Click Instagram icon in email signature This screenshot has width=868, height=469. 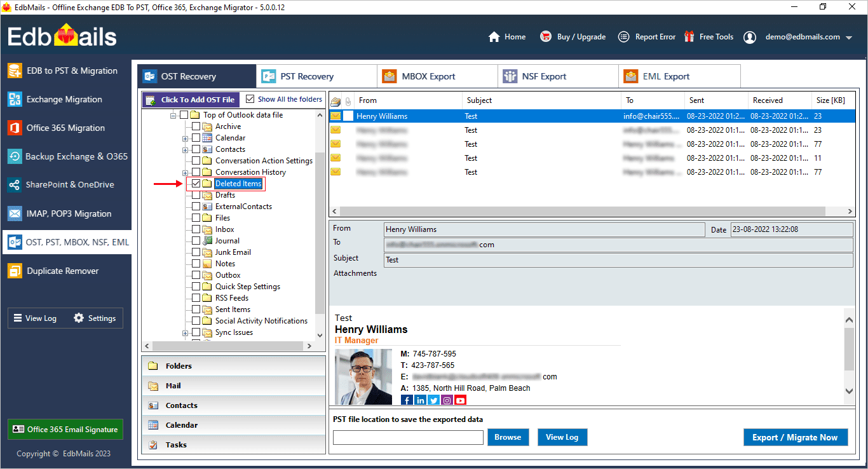click(447, 400)
